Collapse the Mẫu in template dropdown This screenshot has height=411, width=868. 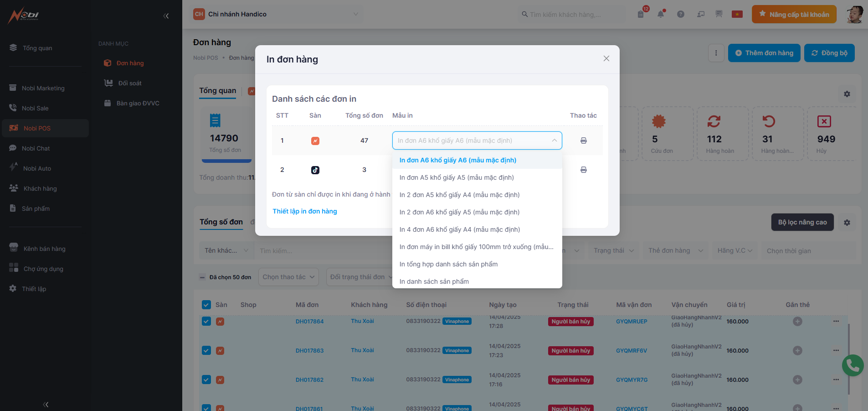coord(554,140)
